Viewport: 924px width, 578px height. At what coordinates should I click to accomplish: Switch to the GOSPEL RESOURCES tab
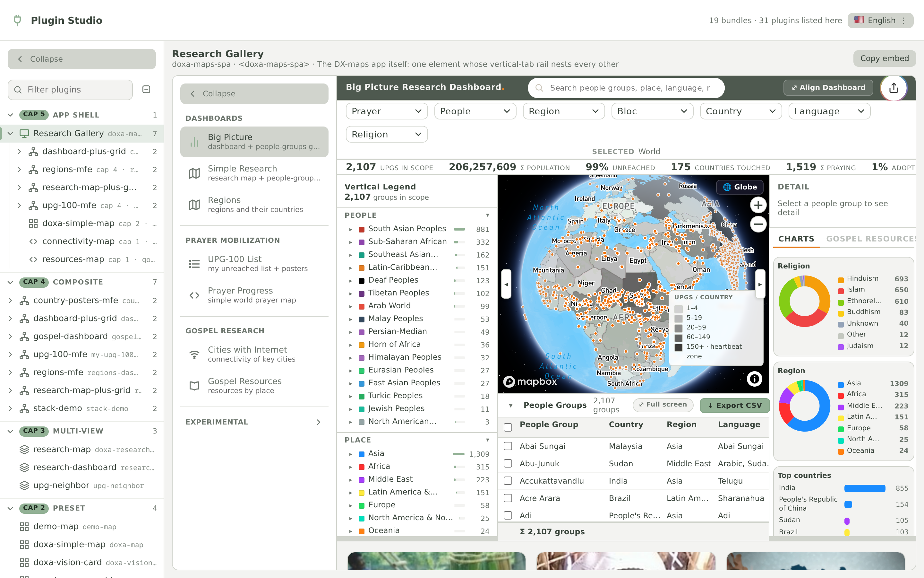point(870,239)
